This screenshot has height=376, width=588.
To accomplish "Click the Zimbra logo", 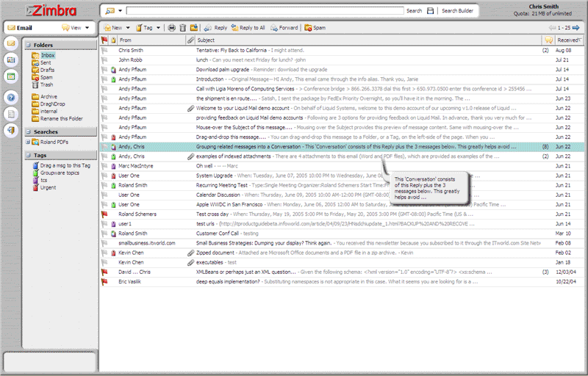I will click(x=51, y=11).
